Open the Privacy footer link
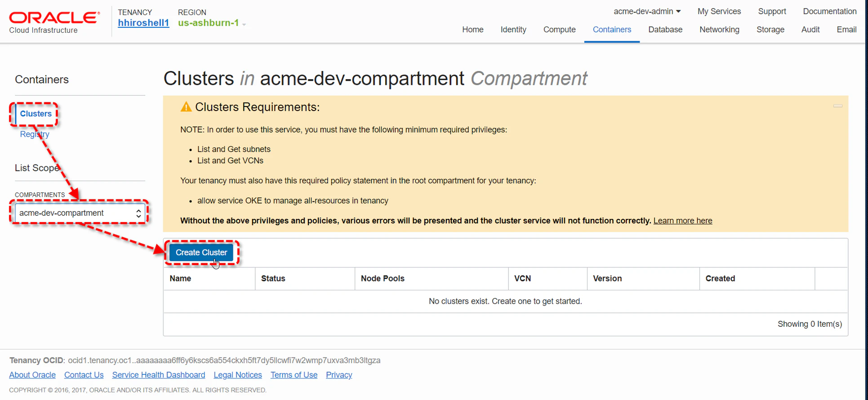The height and width of the screenshot is (400, 868). [339, 375]
